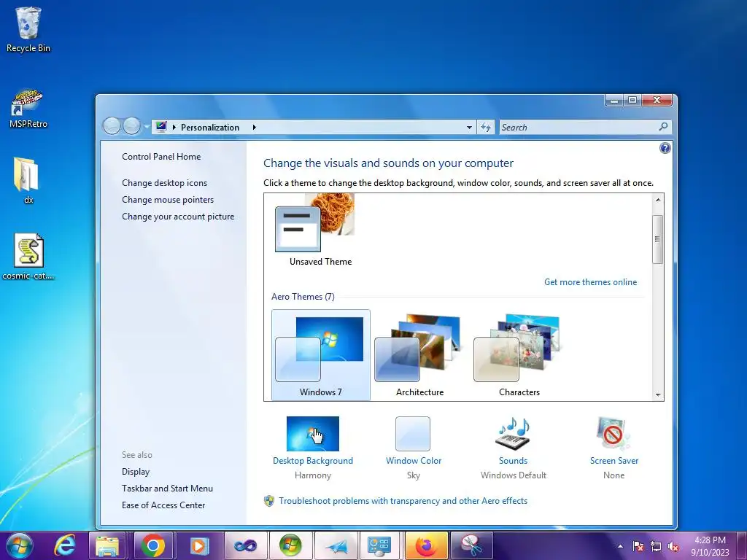Viewport: 747px width, 560px height.
Task: Open the Window Color swatch icon
Action: pyautogui.click(x=413, y=434)
